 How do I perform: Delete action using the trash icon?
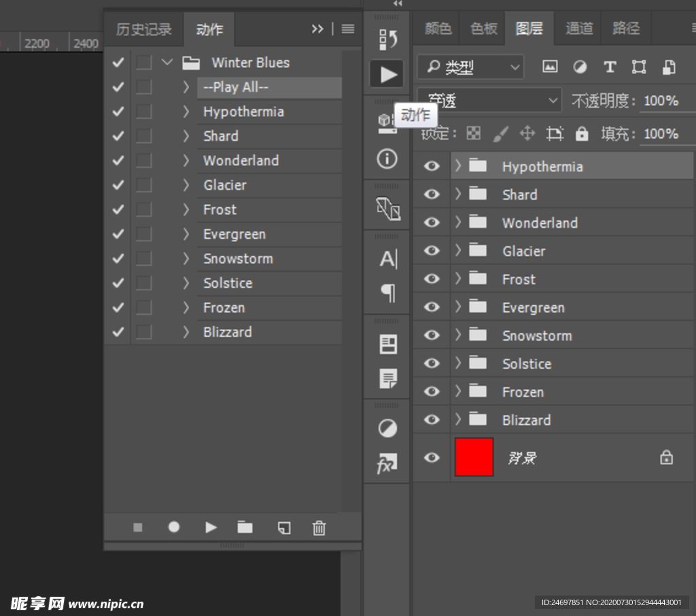click(319, 528)
